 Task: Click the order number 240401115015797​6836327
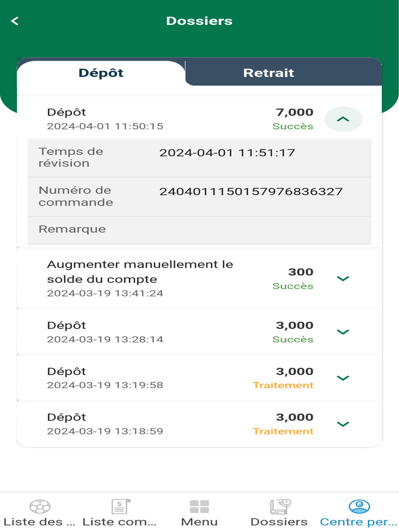[251, 192]
